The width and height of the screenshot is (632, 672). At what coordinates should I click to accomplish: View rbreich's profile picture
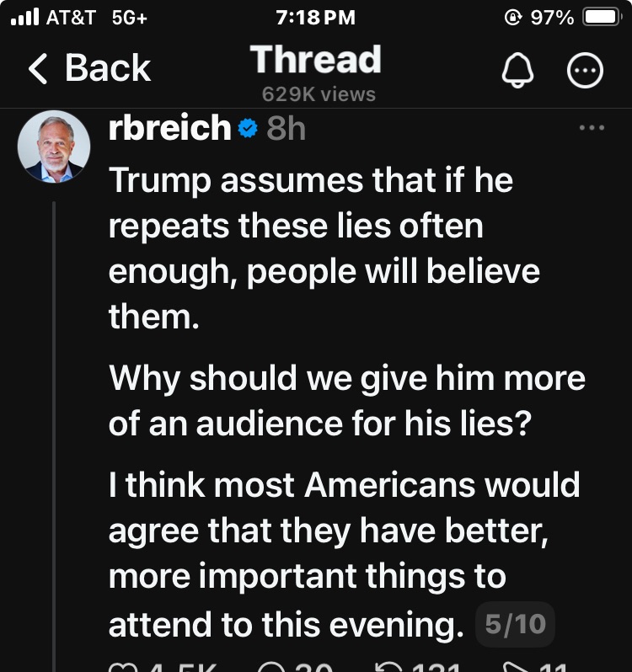tap(55, 147)
